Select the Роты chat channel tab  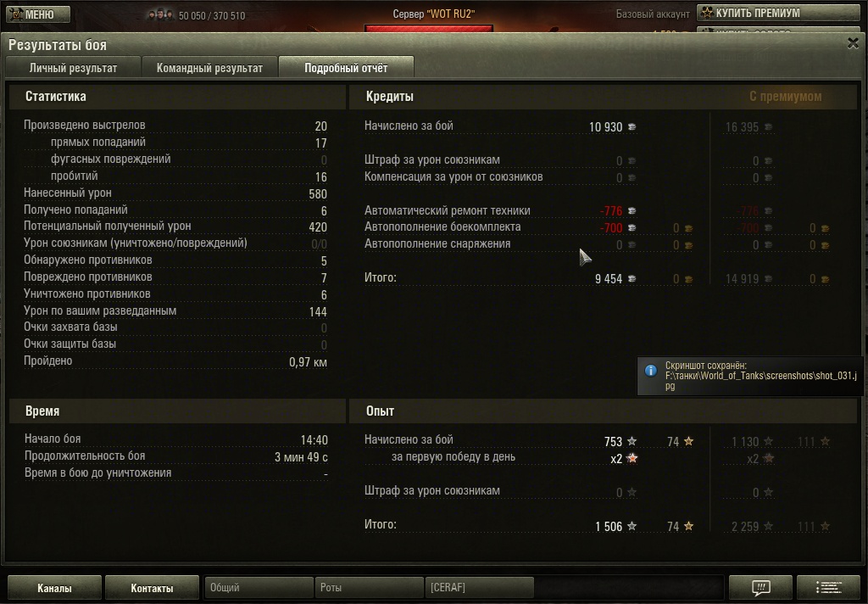coord(369,587)
